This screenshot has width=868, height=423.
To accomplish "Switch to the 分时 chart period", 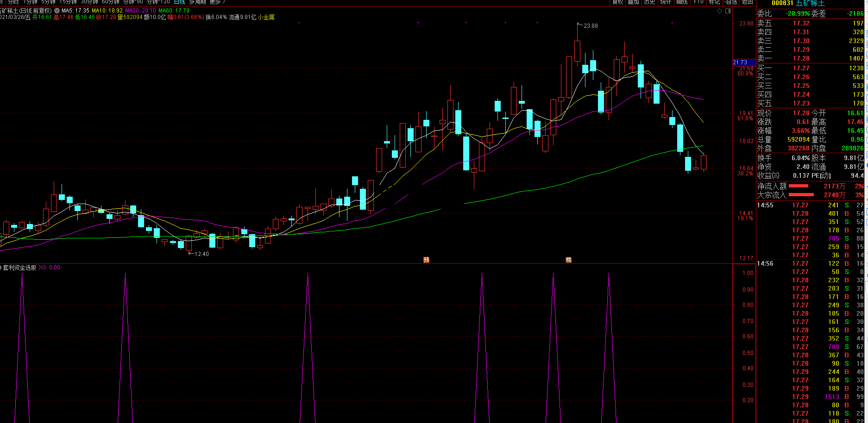I will (13, 2).
